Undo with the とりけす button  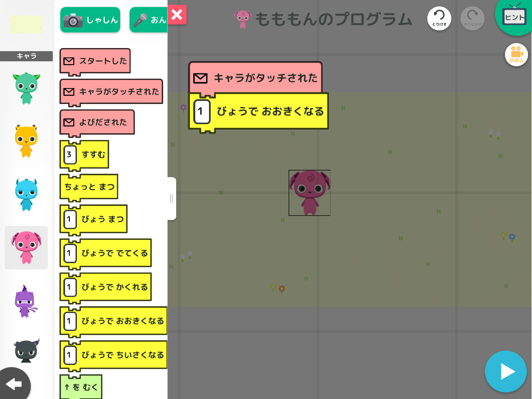(x=439, y=18)
